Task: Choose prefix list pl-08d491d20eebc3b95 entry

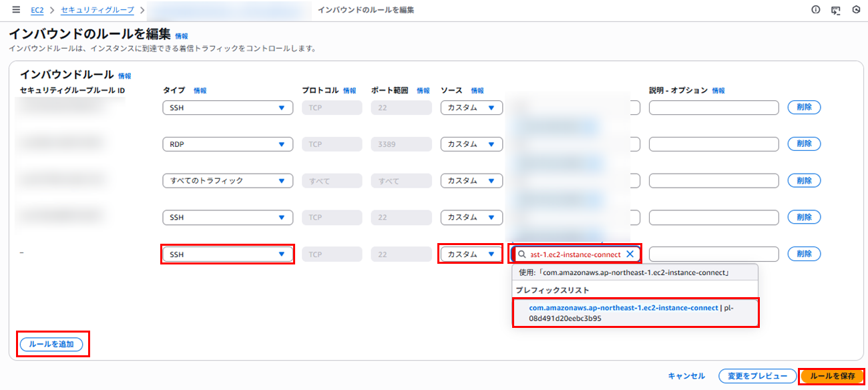Action: 636,313
